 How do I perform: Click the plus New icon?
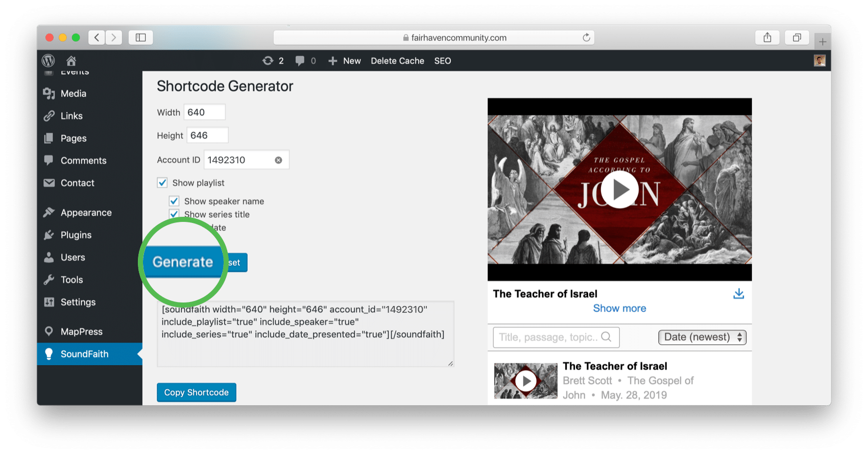coord(332,61)
